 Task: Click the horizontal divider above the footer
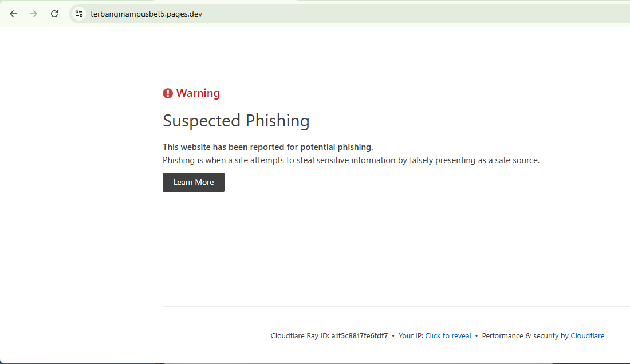click(396, 307)
